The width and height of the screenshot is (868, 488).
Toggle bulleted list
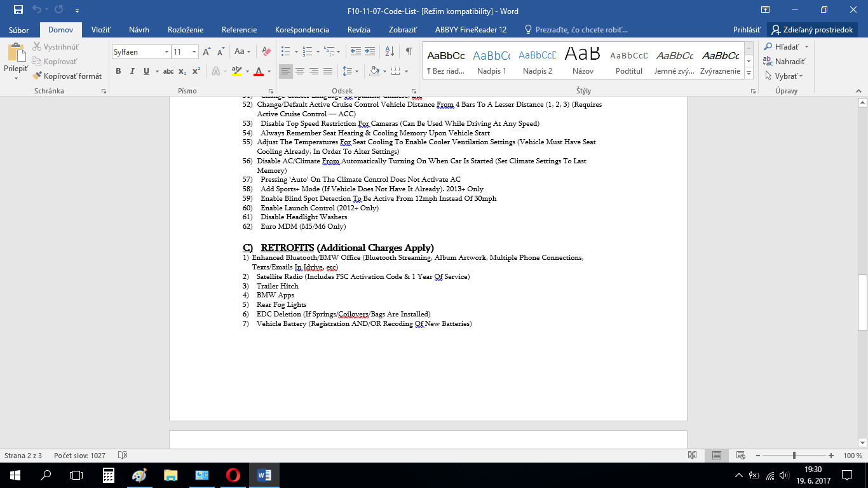[285, 51]
